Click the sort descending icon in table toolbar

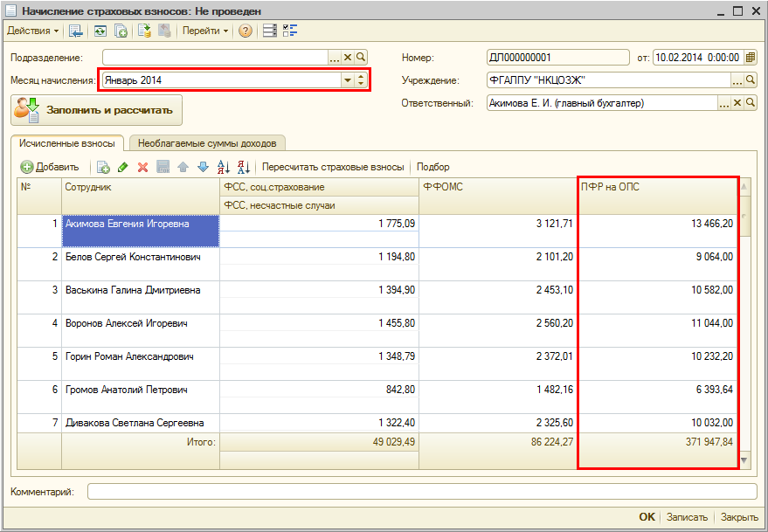(244, 167)
